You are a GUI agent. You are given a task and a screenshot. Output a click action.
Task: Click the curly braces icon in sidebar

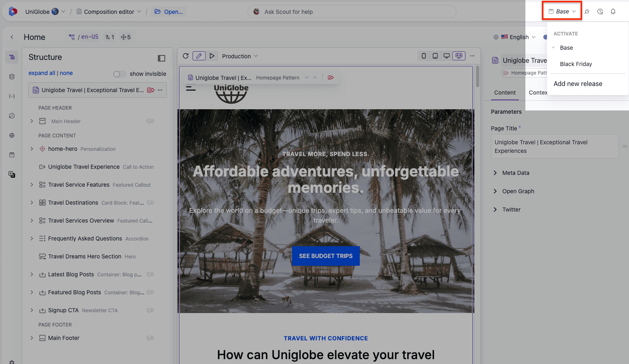click(x=12, y=96)
